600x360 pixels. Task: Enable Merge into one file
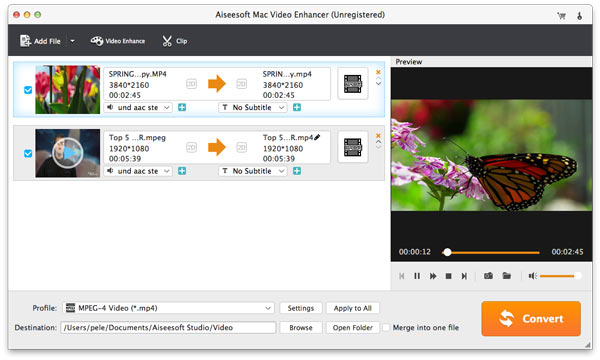pos(386,327)
